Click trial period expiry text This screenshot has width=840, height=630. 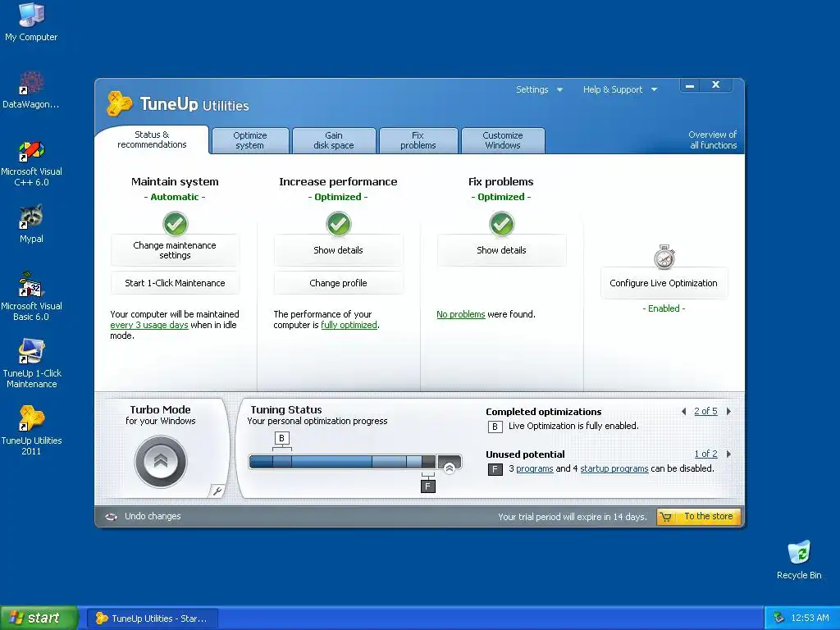pyautogui.click(x=572, y=517)
